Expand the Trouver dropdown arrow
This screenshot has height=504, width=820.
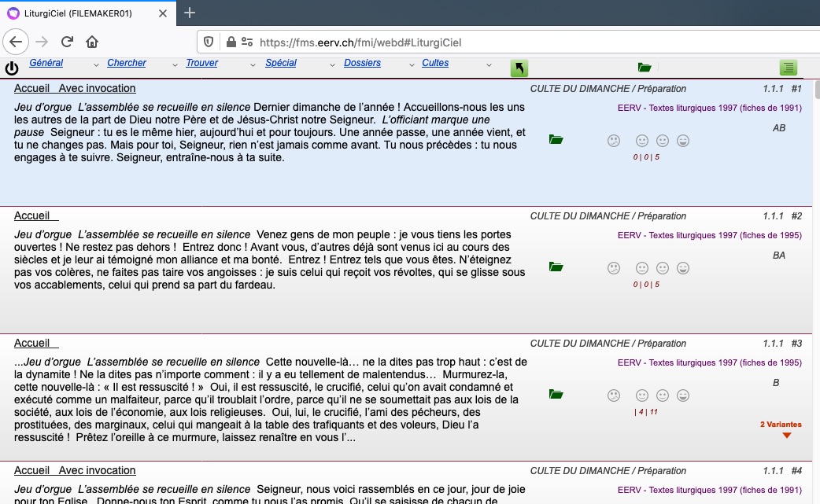[253, 64]
